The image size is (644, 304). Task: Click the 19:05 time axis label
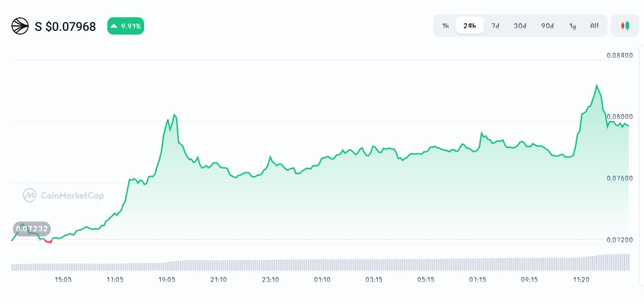click(167, 280)
